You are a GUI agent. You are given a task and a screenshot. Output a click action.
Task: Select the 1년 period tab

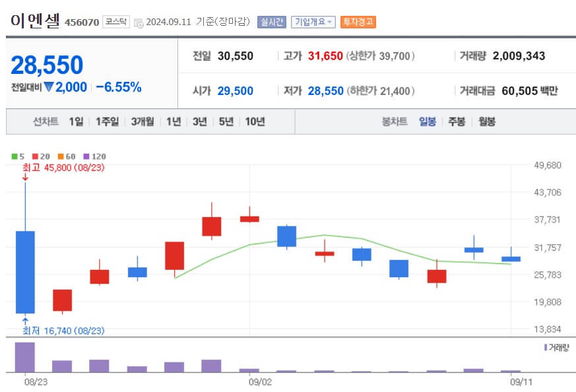(172, 122)
